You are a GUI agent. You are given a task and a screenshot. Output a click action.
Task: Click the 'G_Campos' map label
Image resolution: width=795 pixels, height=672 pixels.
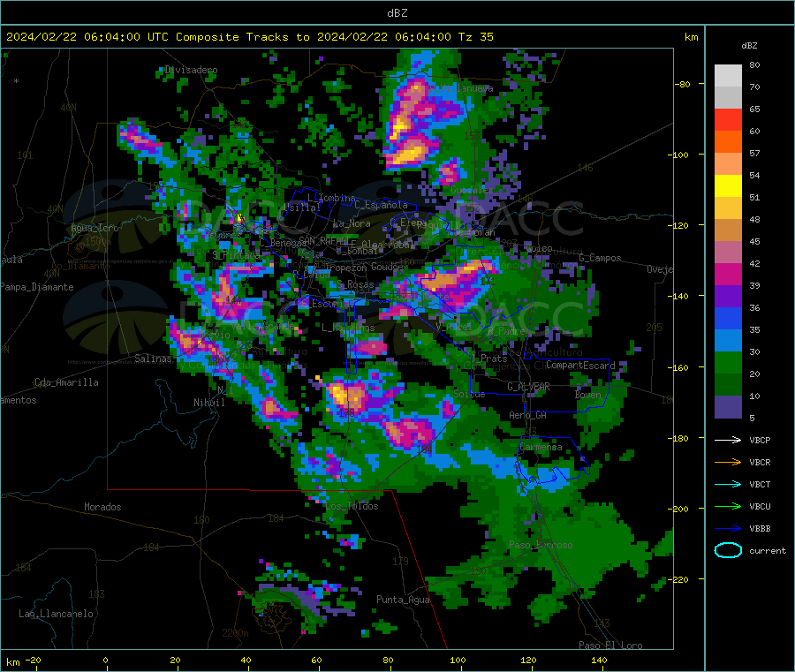pos(600,258)
